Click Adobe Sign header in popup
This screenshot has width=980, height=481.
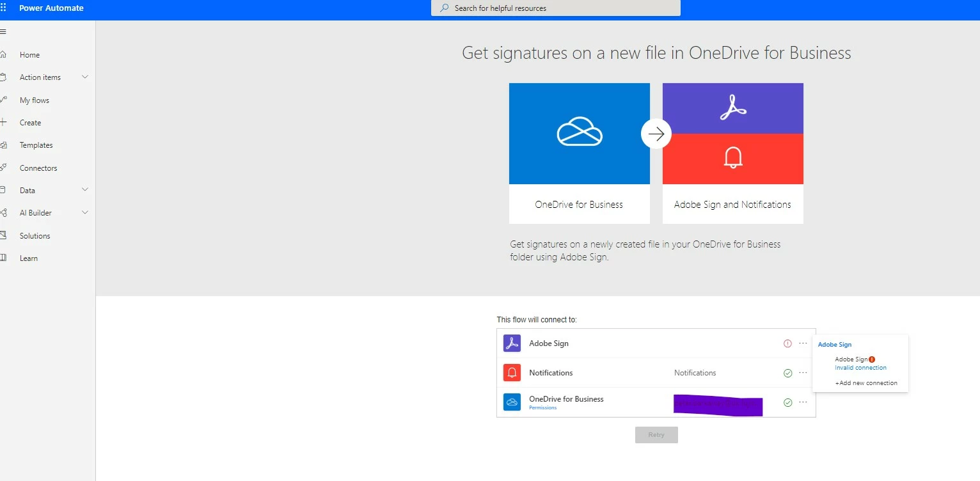[835, 345]
